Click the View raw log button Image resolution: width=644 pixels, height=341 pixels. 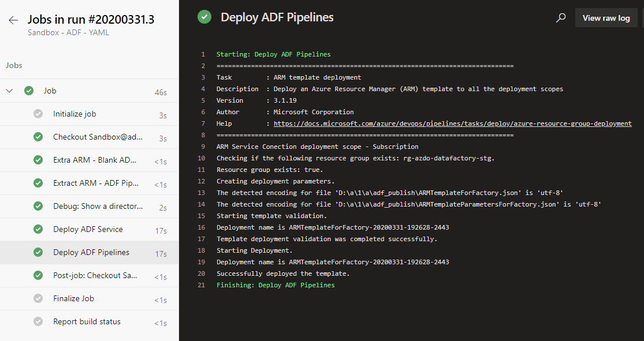(606, 18)
